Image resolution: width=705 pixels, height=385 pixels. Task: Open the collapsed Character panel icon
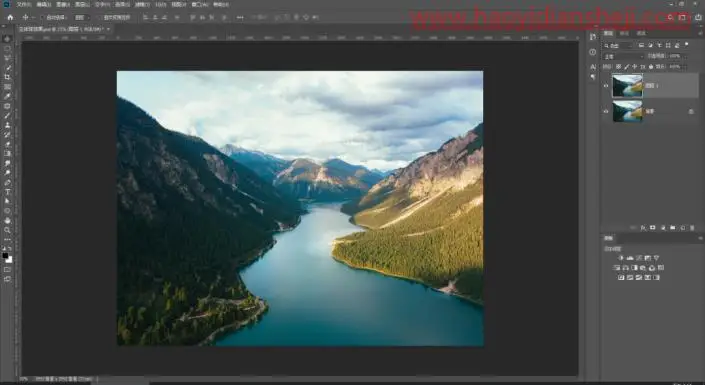tap(593, 67)
